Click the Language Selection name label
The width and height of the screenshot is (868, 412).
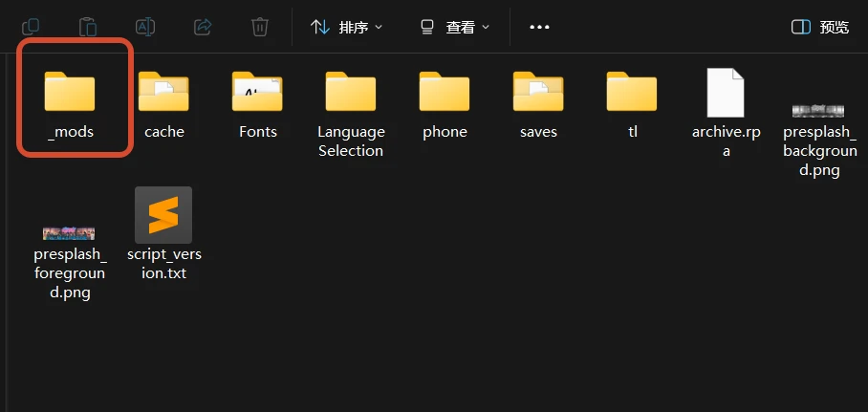click(351, 141)
